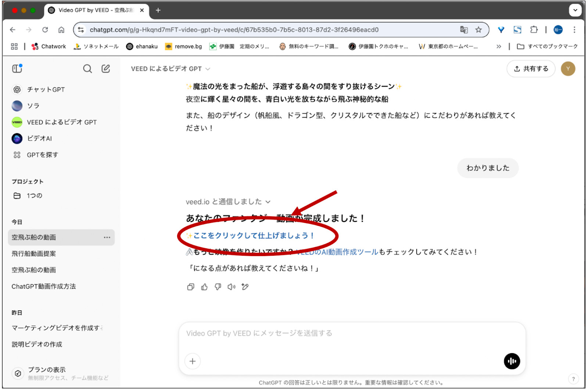Expand VEED によるビデオ GPT model dropdown
The image size is (588, 390).
pyautogui.click(x=171, y=69)
